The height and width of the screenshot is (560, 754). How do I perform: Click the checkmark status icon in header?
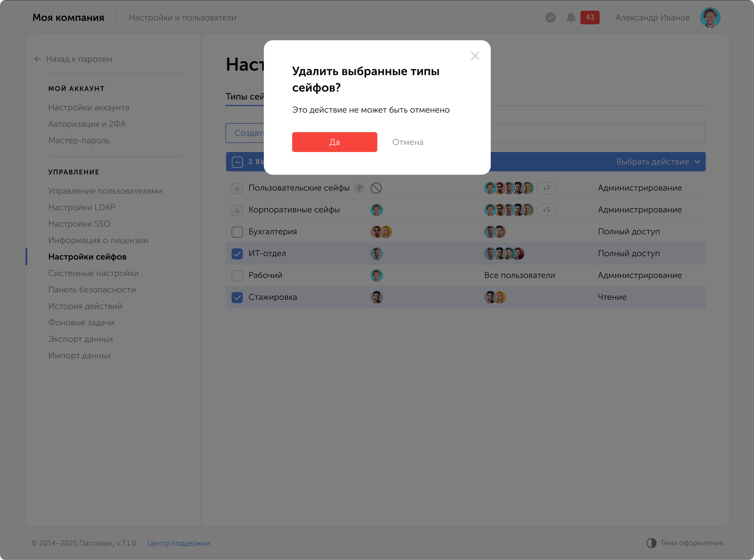click(x=550, y=18)
